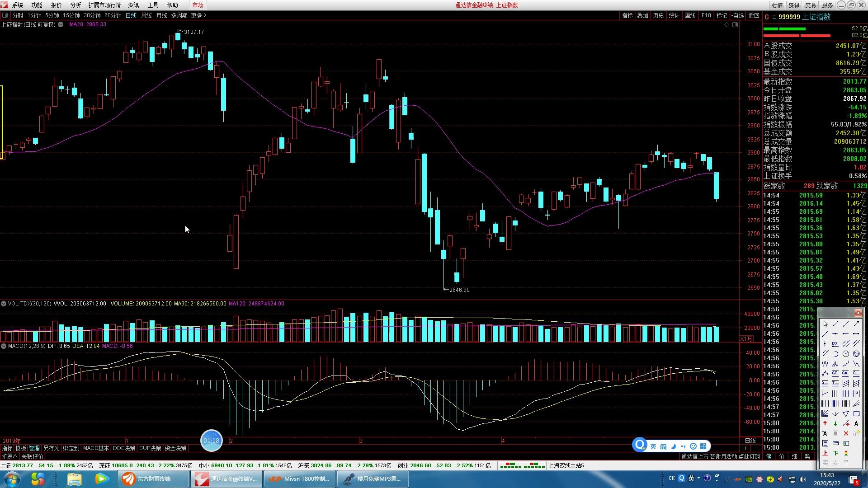Click the 画线 drawing button
Viewport: 868px width, 488px height.
pos(690,15)
